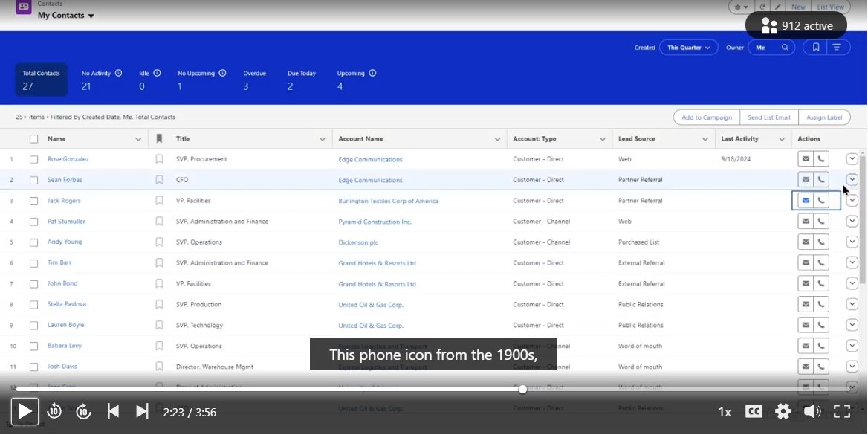Screen dimensions: 868x435
Task: Click search icon in Owner field
Action: [785, 48]
